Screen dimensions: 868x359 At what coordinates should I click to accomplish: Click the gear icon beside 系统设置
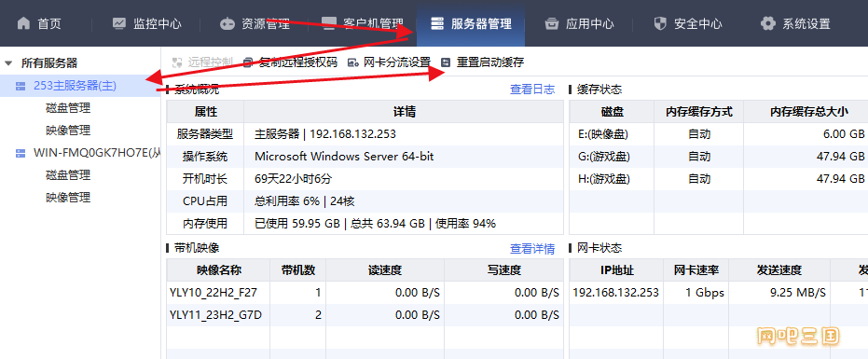coord(768,23)
